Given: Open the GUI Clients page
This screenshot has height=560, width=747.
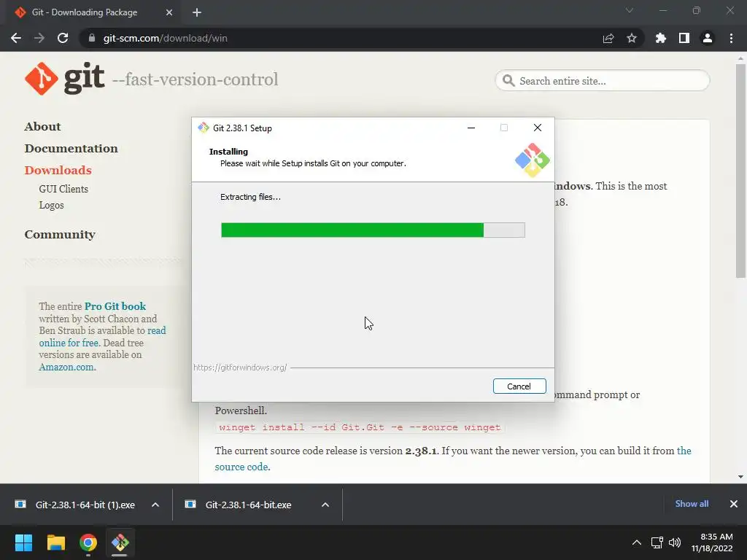Looking at the screenshot, I should [x=63, y=189].
